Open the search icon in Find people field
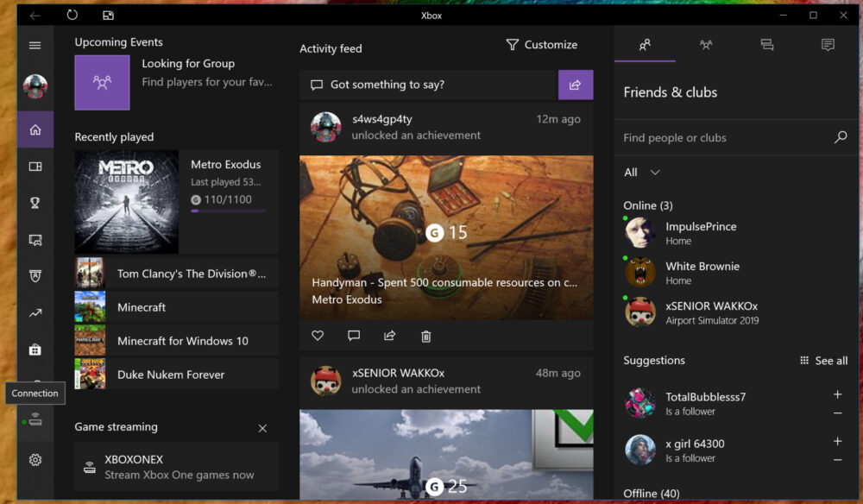The width and height of the screenshot is (863, 504). click(x=841, y=136)
